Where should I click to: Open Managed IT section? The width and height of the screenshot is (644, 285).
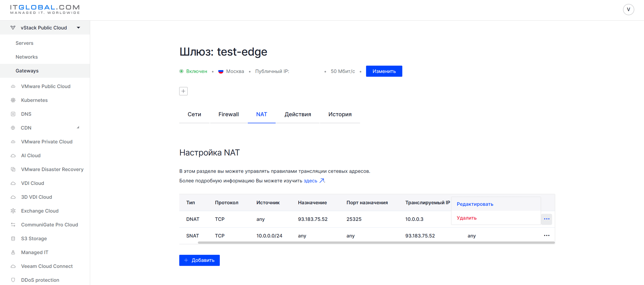[35, 253]
